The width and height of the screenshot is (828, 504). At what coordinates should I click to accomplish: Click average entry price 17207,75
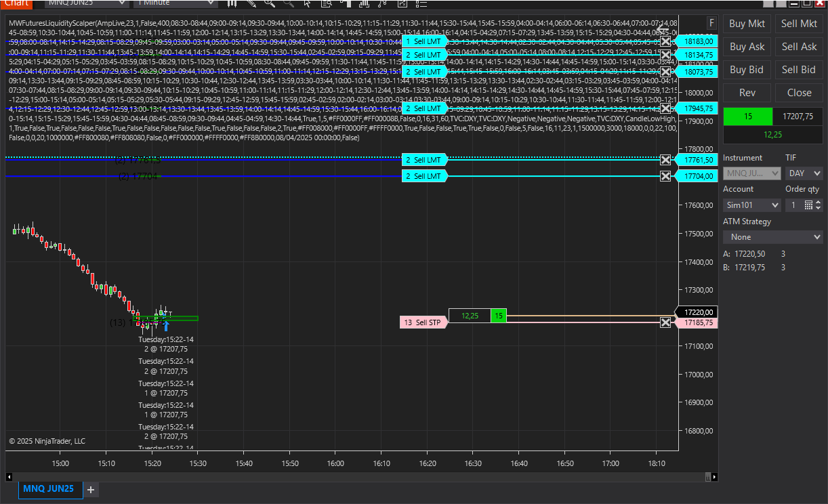click(798, 117)
